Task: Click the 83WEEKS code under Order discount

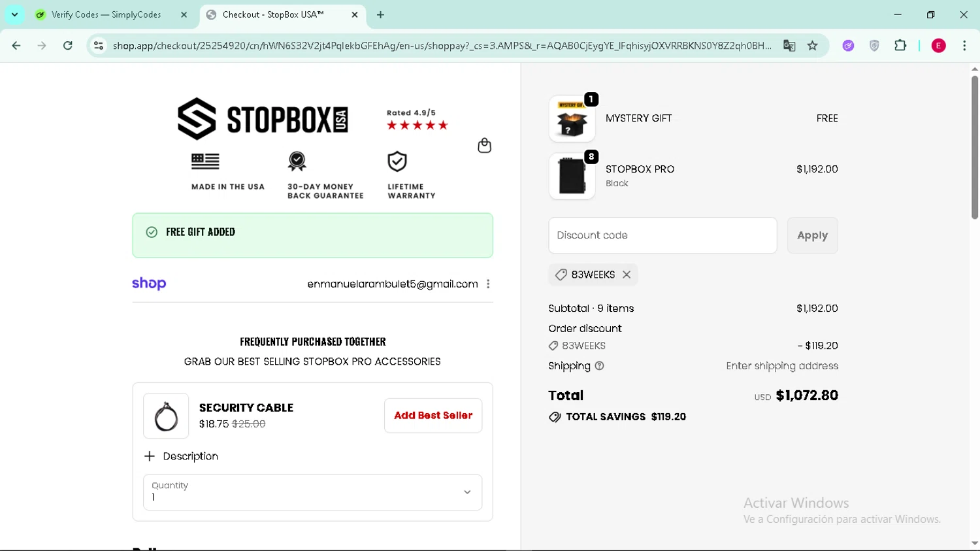Action: 583,346
